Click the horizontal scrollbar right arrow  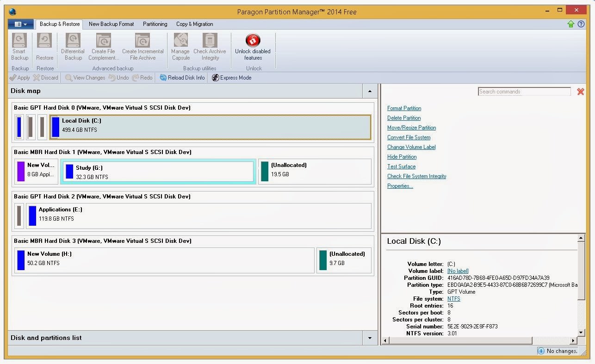coord(573,341)
